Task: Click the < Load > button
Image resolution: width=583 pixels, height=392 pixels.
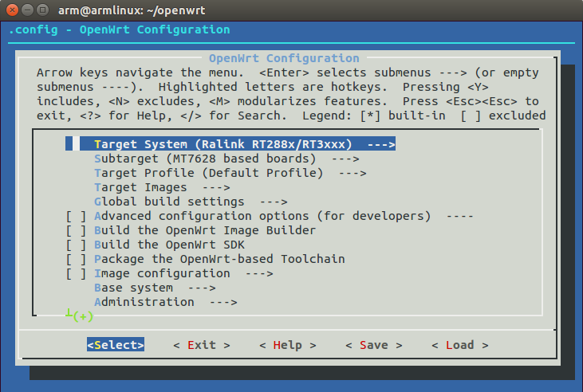Action: (460, 345)
